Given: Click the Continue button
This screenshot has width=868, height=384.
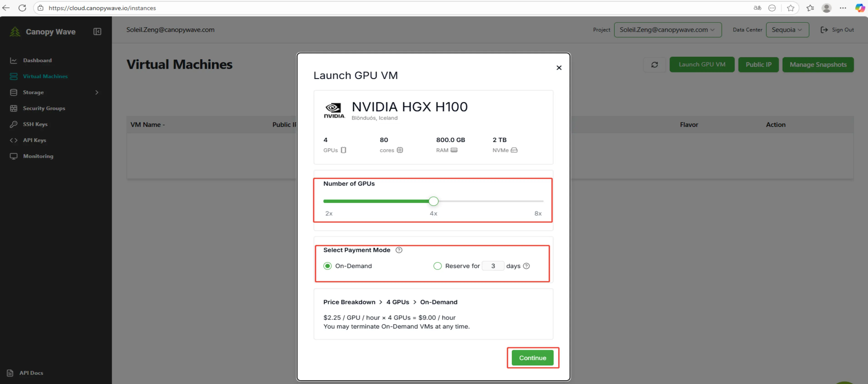Looking at the screenshot, I should tap(532, 358).
